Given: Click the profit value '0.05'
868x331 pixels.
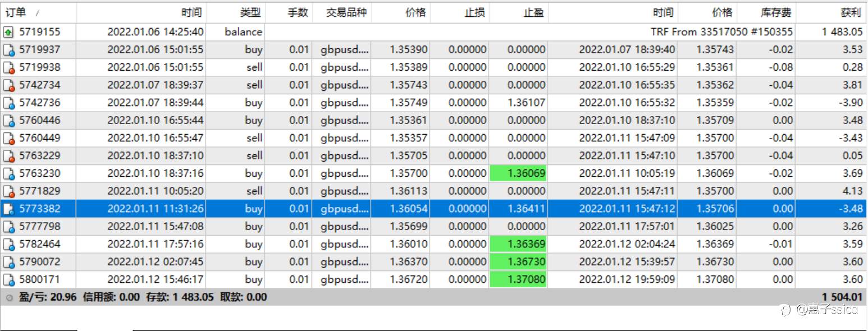Looking at the screenshot, I should (x=853, y=156).
